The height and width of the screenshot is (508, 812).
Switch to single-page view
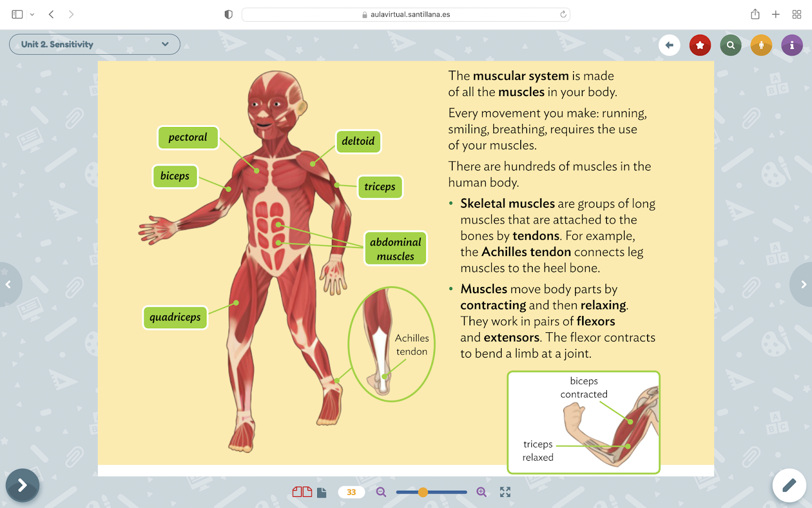(322, 492)
